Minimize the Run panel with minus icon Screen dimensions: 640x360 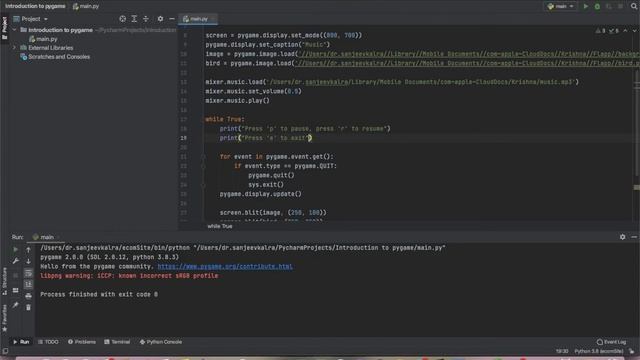pyautogui.click(x=634, y=237)
